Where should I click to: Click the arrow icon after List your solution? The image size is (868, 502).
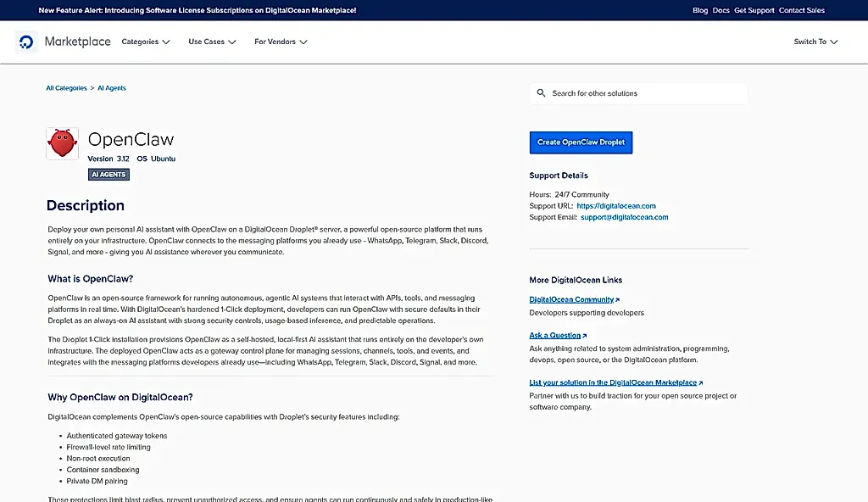(701, 383)
